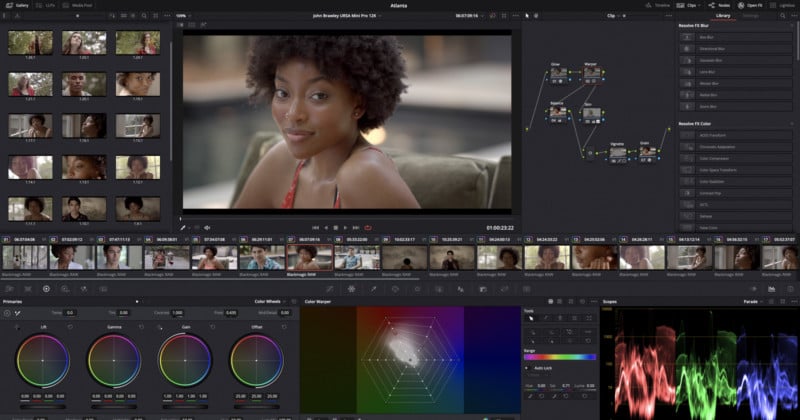Open the Motion Effects palette

click(103, 289)
